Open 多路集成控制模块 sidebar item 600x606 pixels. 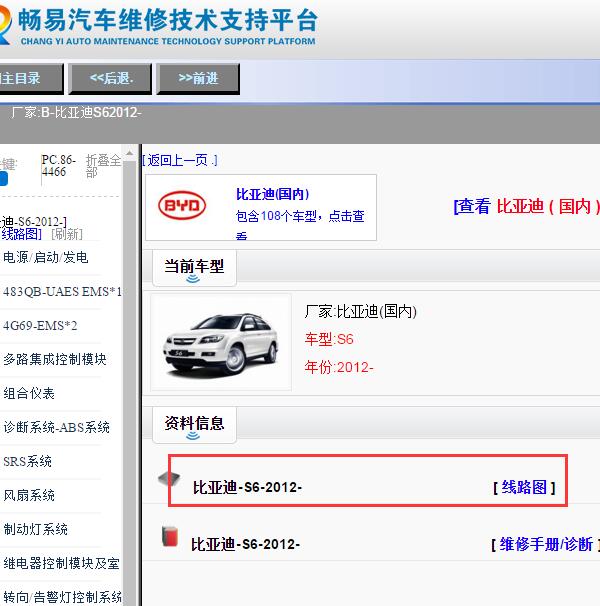pyautogui.click(x=55, y=359)
